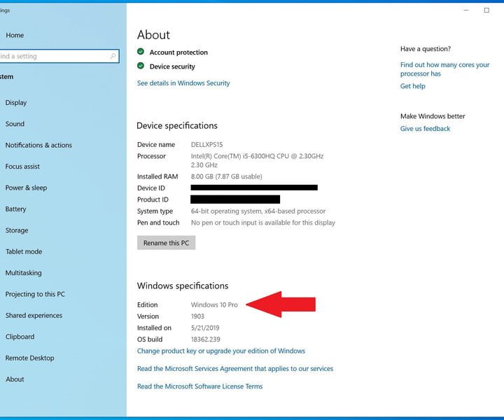Screen dimensions: 504x420
Task: Click the device name value DELLXPS15
Action: pos(206,145)
